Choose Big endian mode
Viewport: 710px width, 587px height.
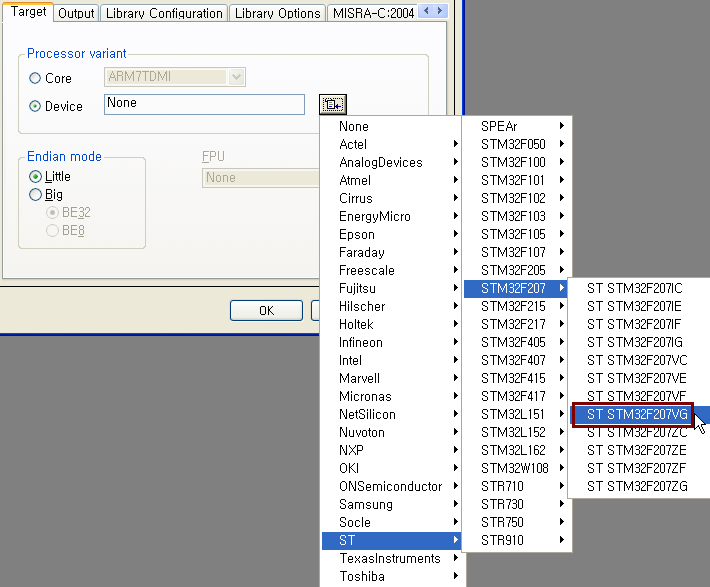tap(35, 195)
